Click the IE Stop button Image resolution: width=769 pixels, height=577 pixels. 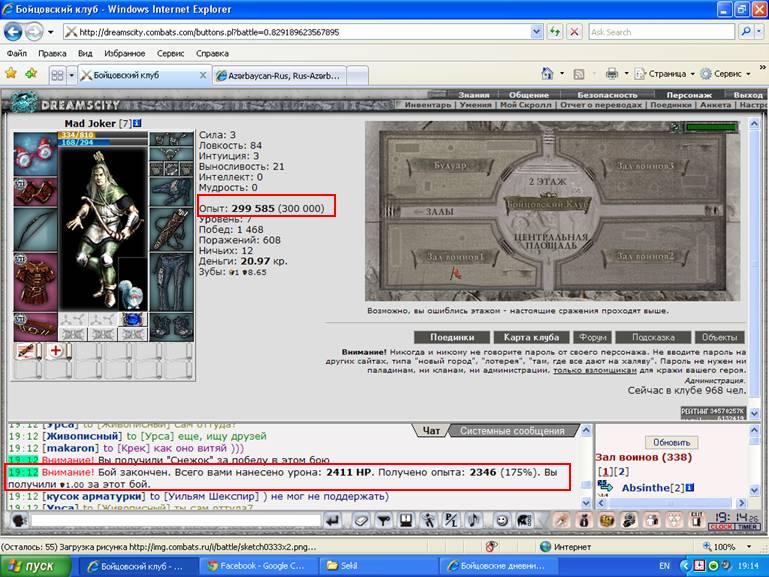coord(574,32)
